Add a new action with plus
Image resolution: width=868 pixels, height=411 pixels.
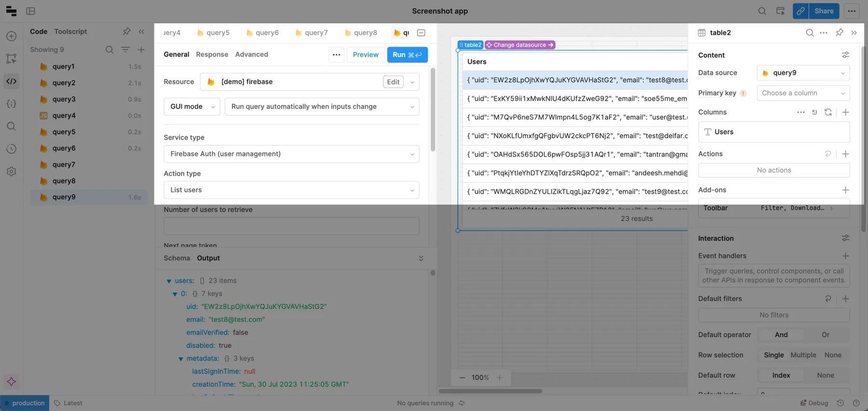click(845, 154)
